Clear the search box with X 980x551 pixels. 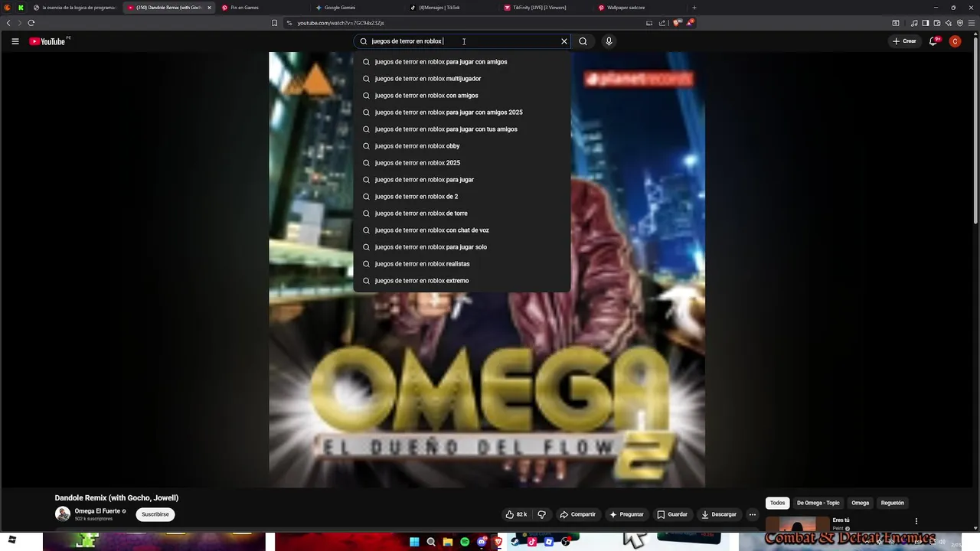564,41
